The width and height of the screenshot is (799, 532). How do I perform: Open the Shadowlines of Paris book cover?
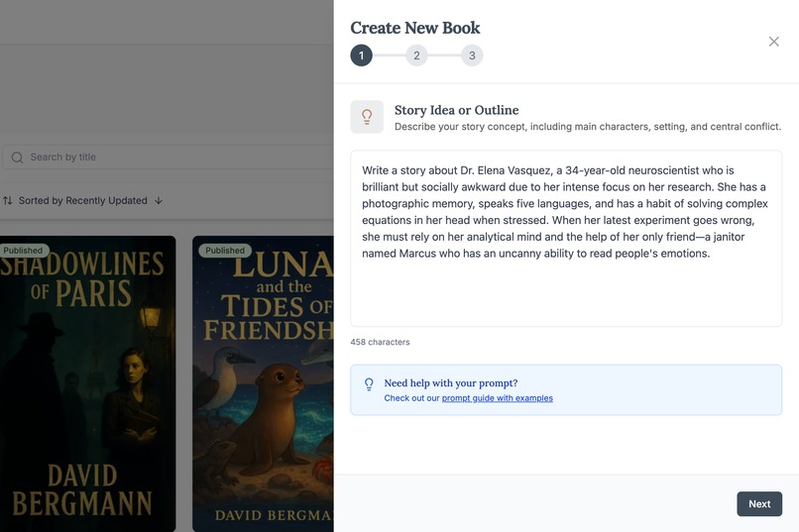coord(87,383)
